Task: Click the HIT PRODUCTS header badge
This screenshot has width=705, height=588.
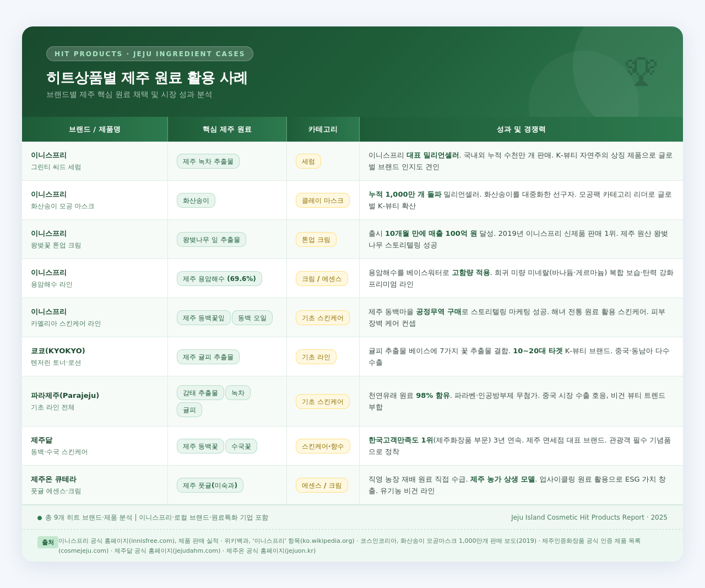Action: tap(149, 53)
